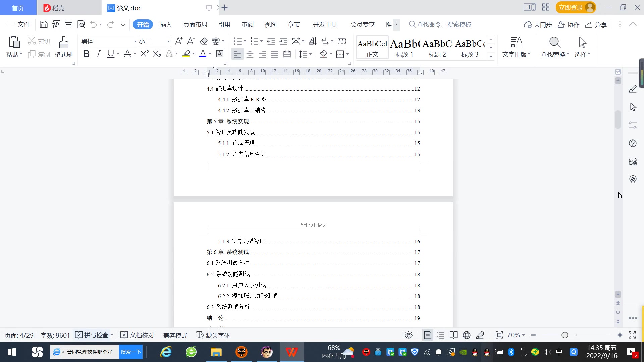The width and height of the screenshot is (644, 362).
Task: Apply bold formatting with B icon
Action: 86,54
